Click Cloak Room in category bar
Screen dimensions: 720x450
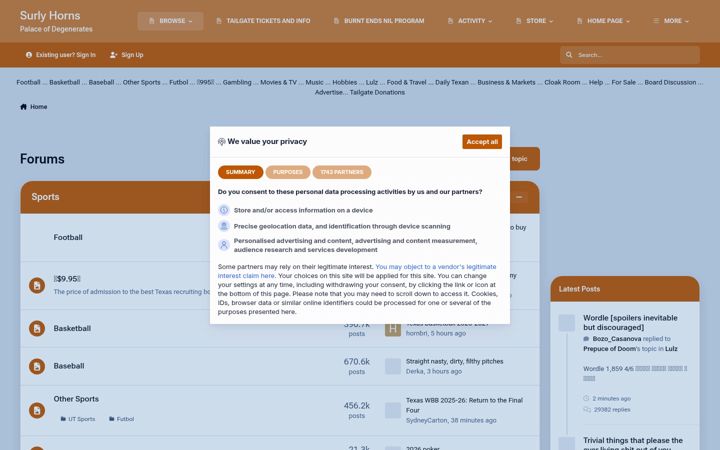point(562,82)
